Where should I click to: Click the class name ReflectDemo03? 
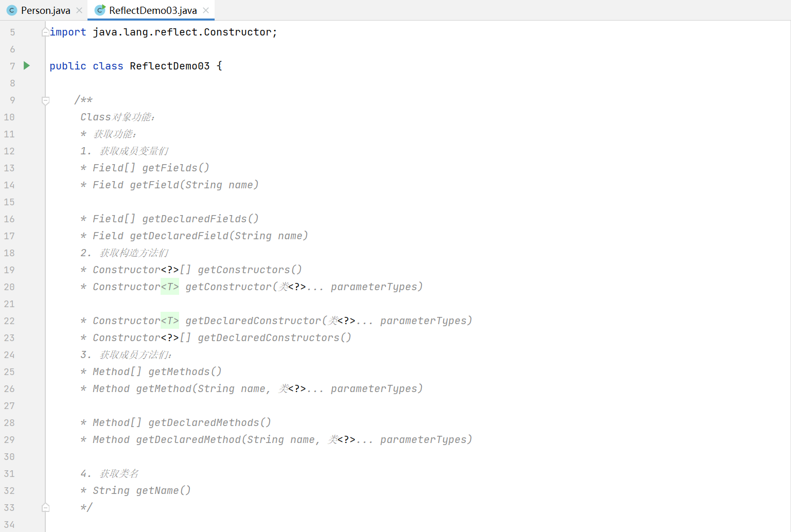[x=170, y=66]
